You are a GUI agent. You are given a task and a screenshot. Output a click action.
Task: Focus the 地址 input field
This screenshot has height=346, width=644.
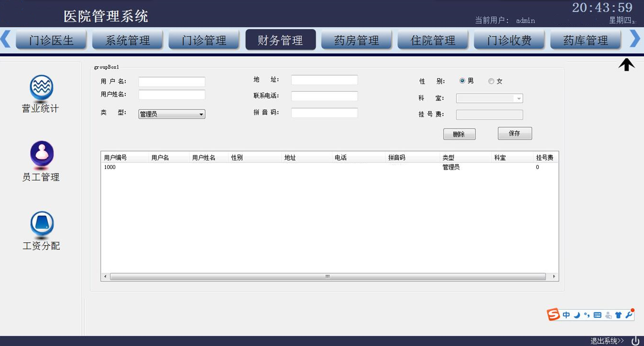tap(324, 80)
